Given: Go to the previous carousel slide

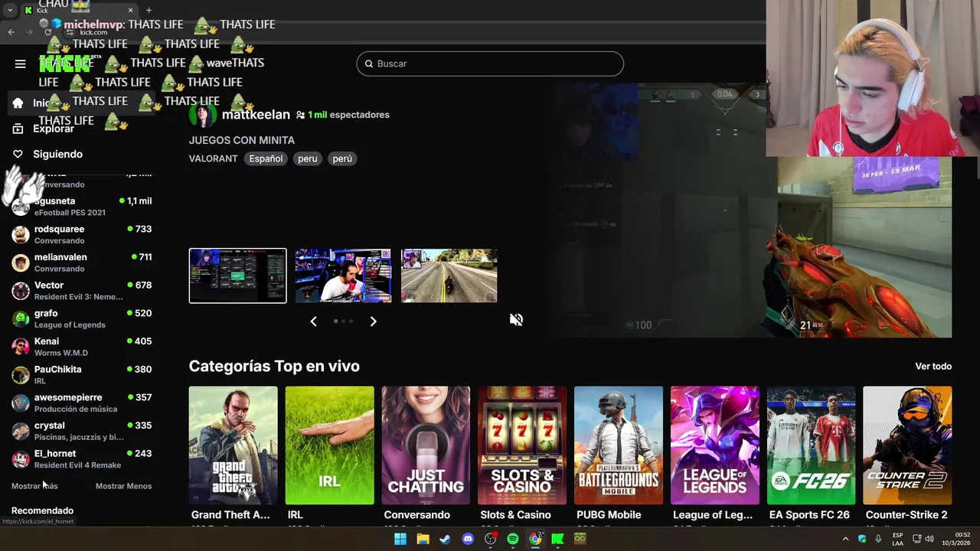Looking at the screenshot, I should (313, 321).
